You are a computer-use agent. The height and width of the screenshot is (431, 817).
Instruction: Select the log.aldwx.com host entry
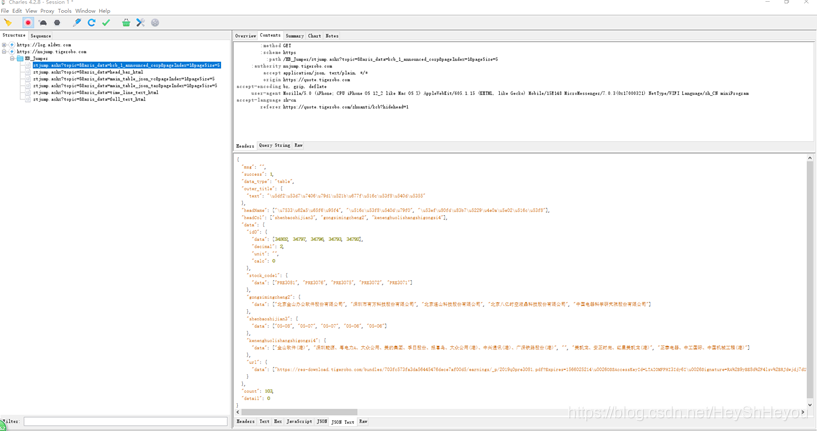[44, 45]
